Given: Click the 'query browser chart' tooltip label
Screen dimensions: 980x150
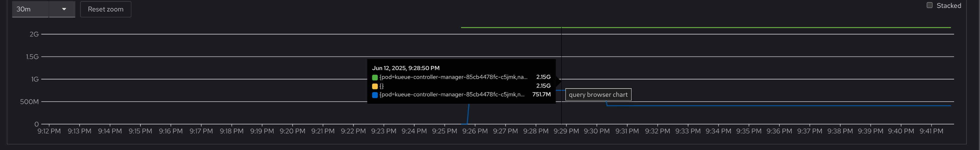Looking at the screenshot, I should point(598,94).
